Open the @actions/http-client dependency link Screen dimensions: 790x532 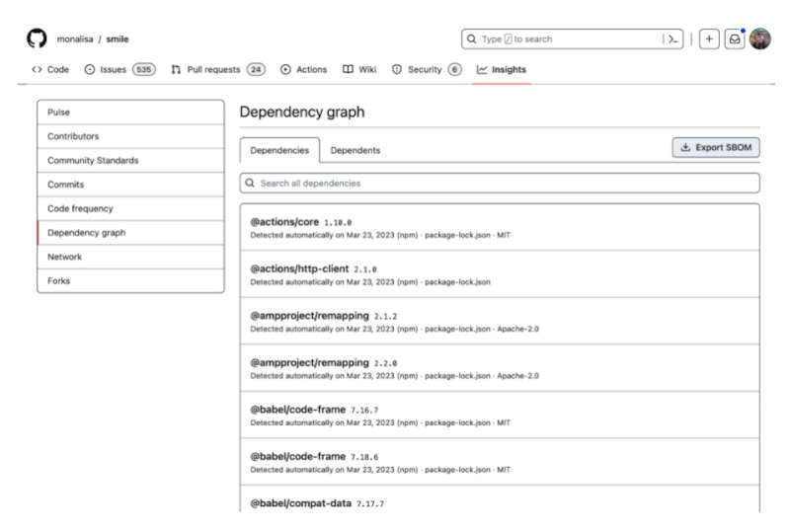(x=299, y=268)
